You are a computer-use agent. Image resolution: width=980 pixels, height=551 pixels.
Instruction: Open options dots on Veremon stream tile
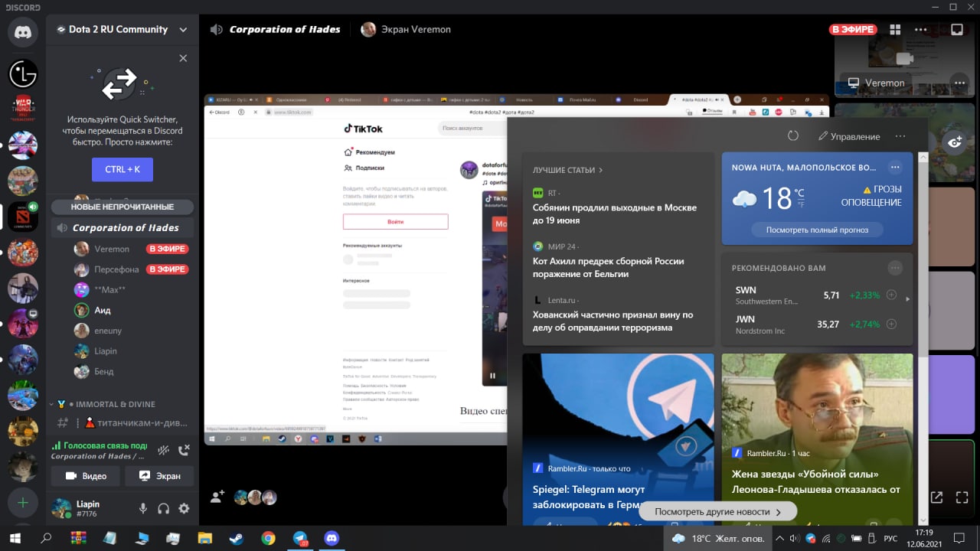click(x=958, y=83)
